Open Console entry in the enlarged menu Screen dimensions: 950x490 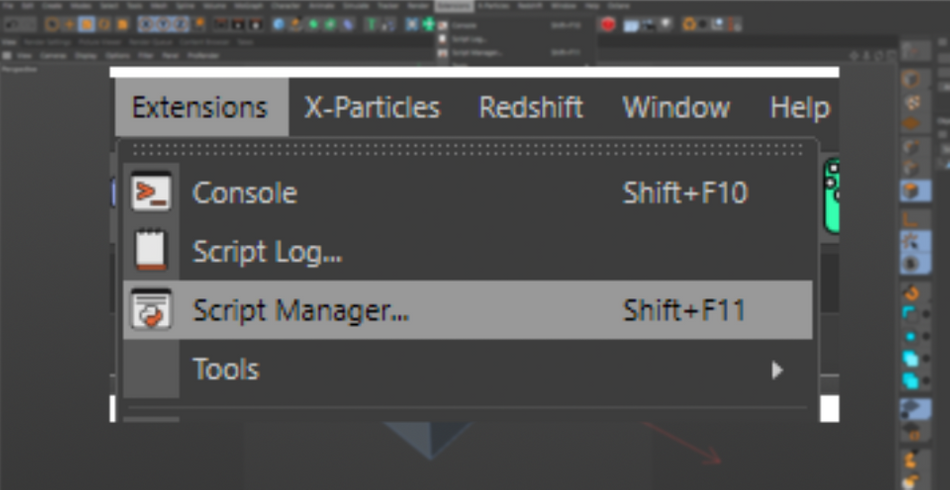click(467, 193)
